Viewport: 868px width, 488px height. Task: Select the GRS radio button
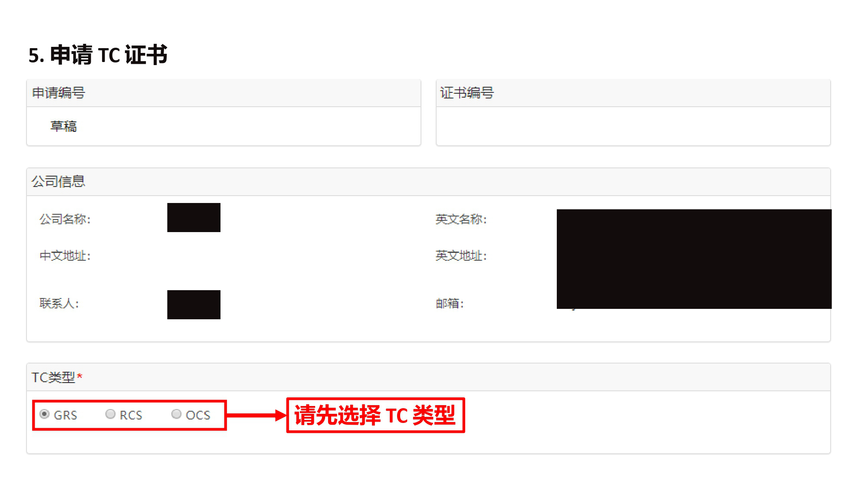click(44, 414)
